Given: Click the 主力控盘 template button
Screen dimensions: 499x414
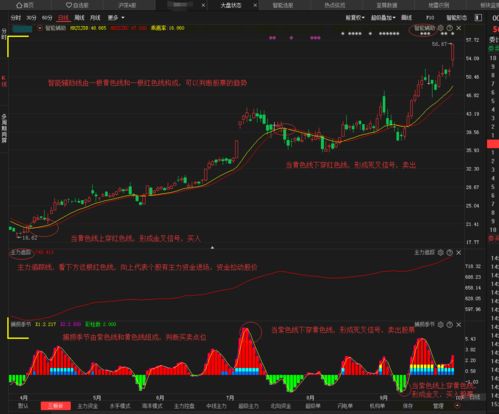Looking at the screenshot, I should [184, 406].
